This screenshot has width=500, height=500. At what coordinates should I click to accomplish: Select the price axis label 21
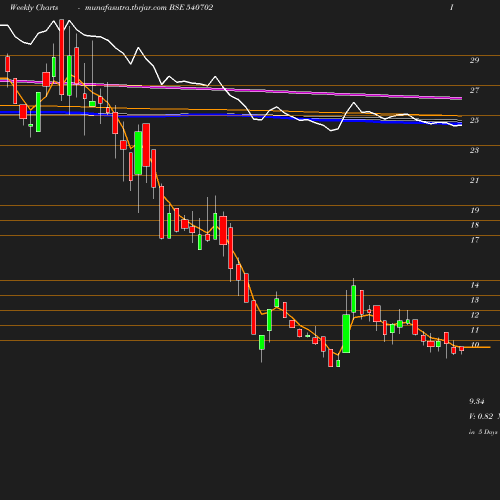pos(475,180)
